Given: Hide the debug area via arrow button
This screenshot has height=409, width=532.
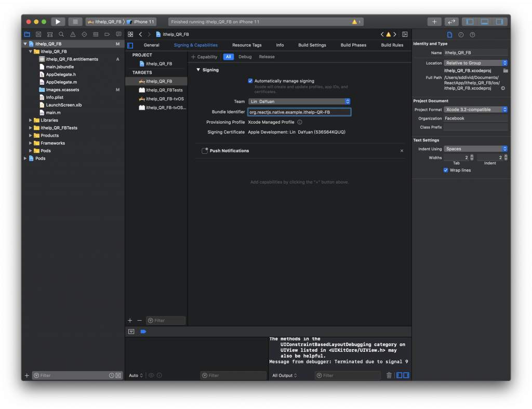Looking at the screenshot, I should click(131, 332).
